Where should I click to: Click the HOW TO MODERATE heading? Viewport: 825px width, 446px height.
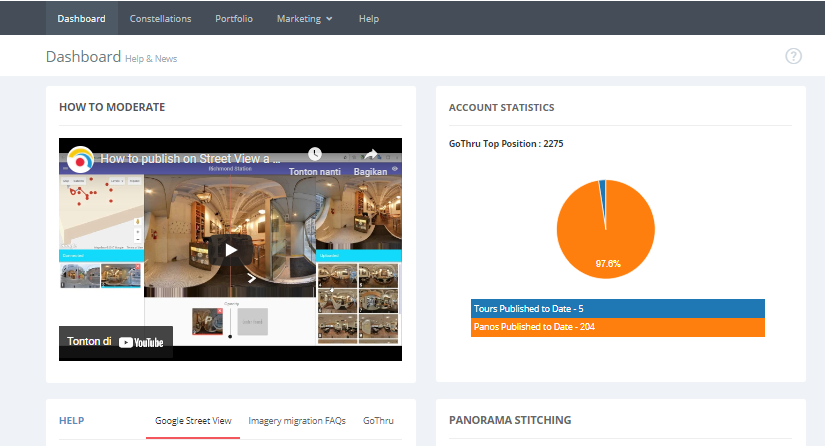112,107
